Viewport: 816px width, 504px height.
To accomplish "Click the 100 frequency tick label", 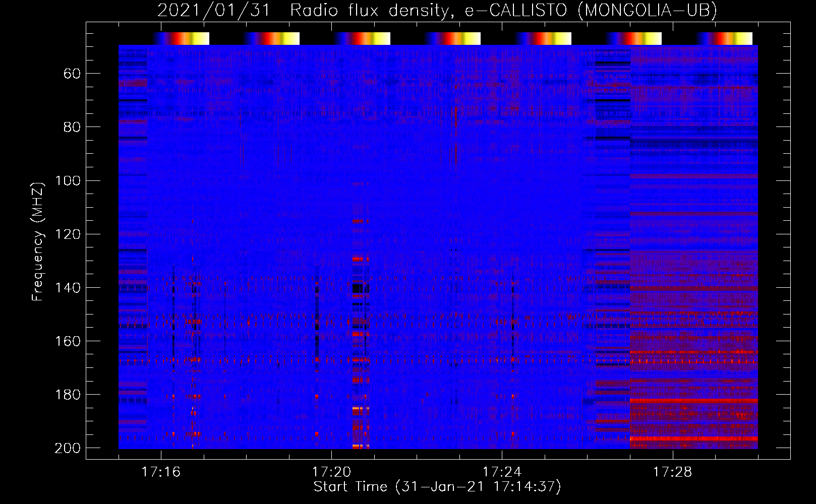I will [x=68, y=181].
